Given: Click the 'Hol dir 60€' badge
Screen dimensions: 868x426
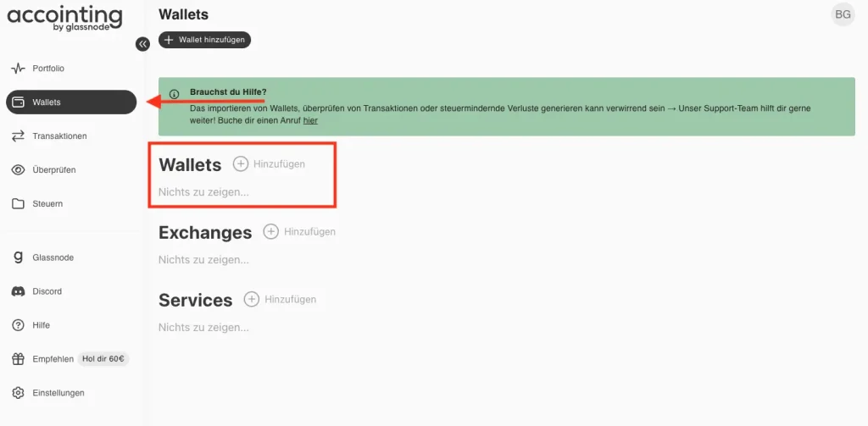Looking at the screenshot, I should pos(103,359).
